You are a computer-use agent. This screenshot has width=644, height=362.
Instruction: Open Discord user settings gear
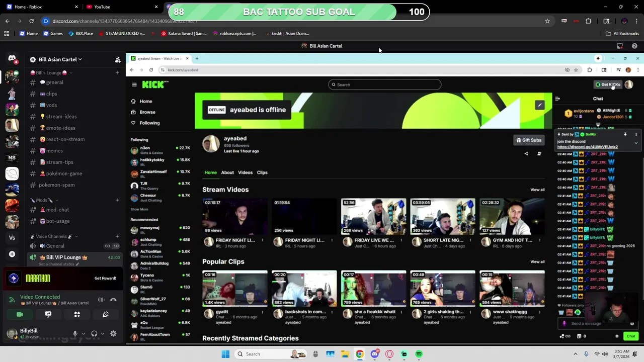(x=113, y=333)
